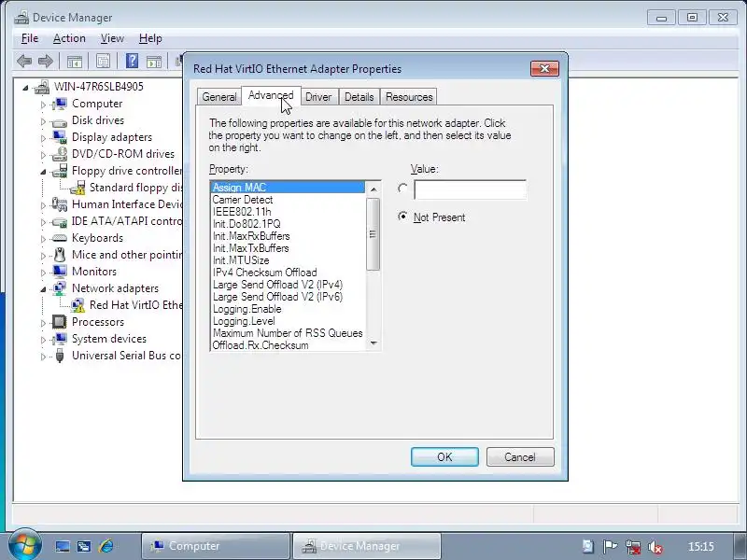Select the System devices icon
747x560 pixels.
tap(60, 339)
